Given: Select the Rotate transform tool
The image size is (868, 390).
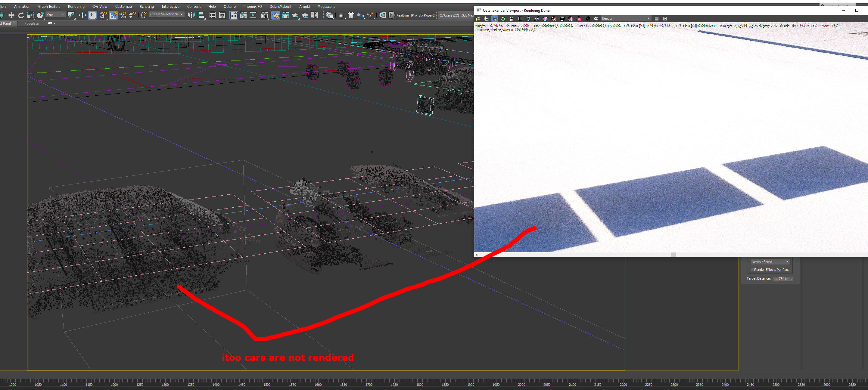Looking at the screenshot, I should click(x=21, y=15).
